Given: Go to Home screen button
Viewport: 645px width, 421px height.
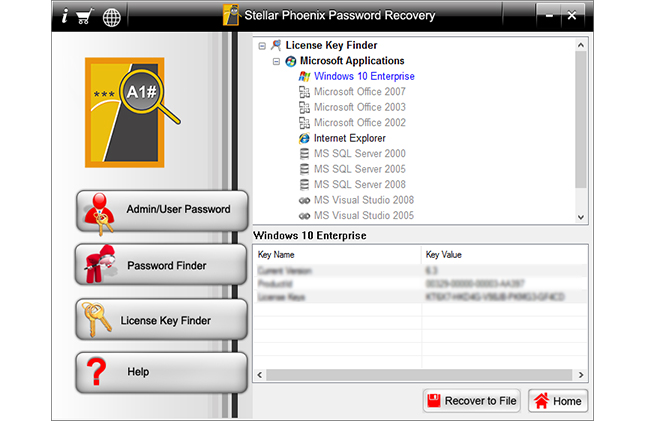Looking at the screenshot, I should 558,401.
